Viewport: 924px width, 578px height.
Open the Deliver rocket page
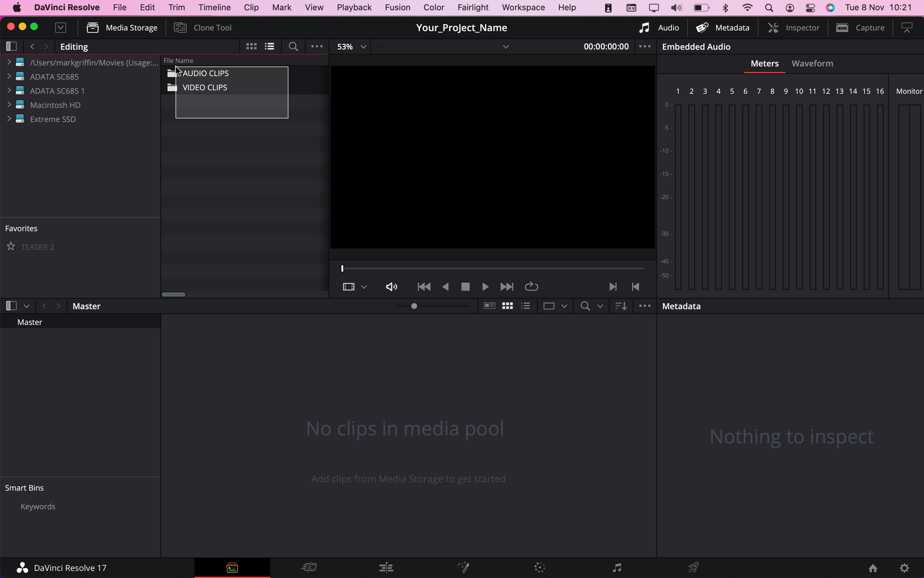tap(693, 567)
